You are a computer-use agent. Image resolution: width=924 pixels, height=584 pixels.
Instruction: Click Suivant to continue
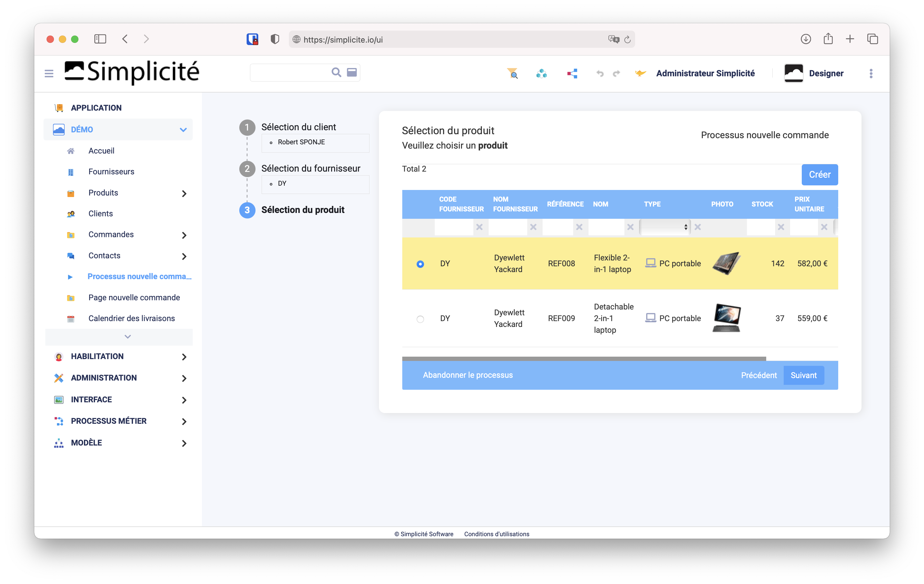point(804,375)
